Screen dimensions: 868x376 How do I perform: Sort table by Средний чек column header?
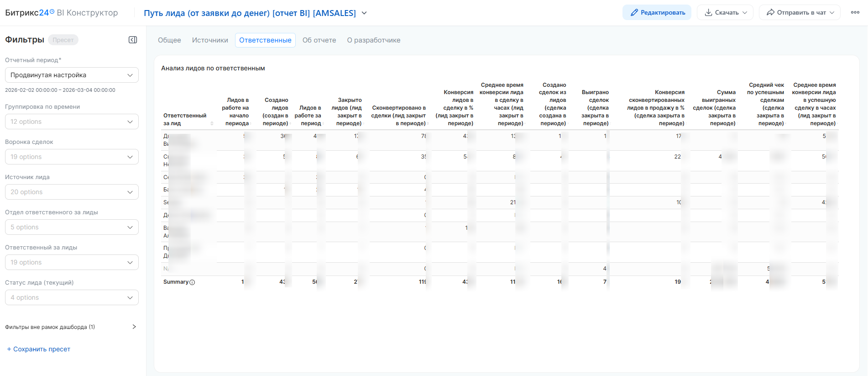(x=766, y=104)
